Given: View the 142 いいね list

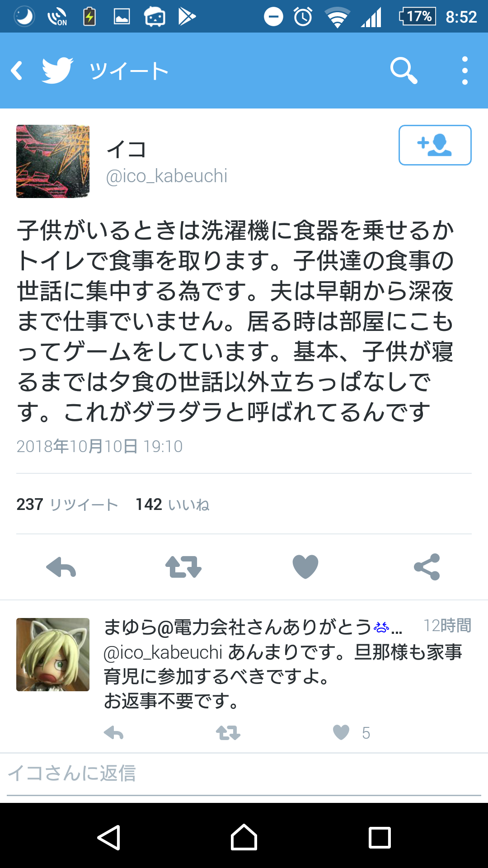Looking at the screenshot, I should tap(173, 504).
